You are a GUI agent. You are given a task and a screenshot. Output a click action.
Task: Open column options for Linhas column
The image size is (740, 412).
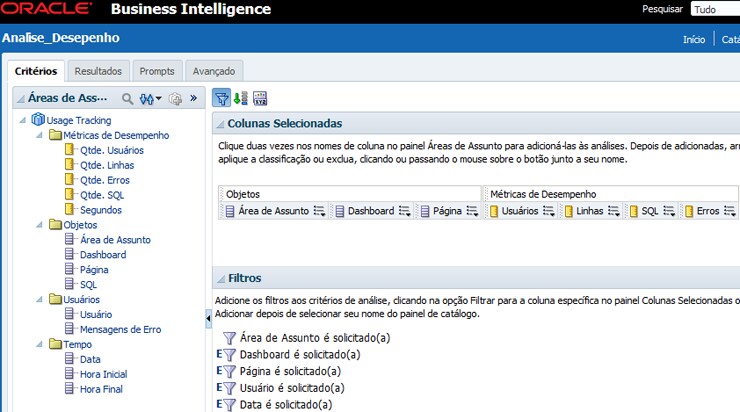614,211
